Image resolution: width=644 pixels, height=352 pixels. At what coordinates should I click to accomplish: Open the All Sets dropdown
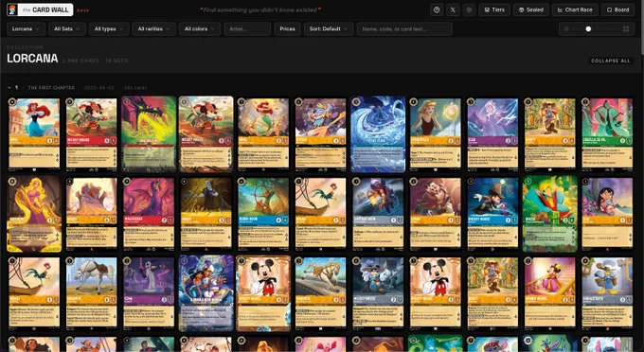[67, 29]
